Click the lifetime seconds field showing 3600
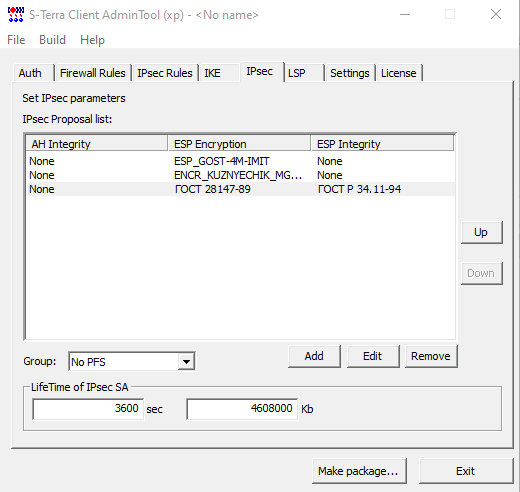The height and width of the screenshot is (492, 520). [x=88, y=409]
